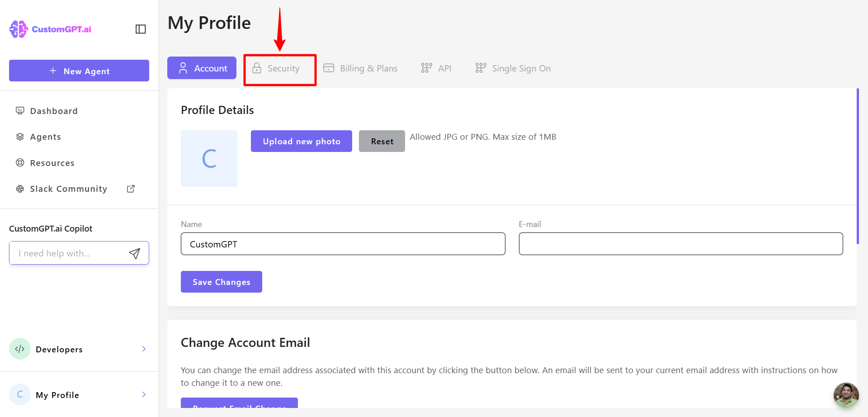Go to Agents page
The height and width of the screenshot is (417, 868).
pyautogui.click(x=45, y=137)
